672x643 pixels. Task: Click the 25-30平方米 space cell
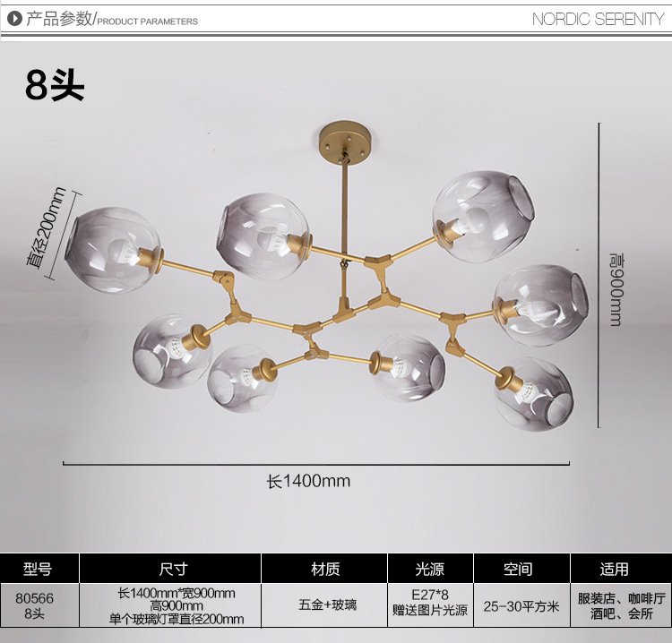522,605
